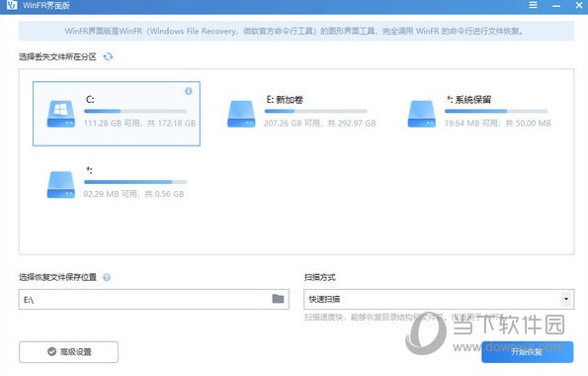Click the WinFR界面版 title text

coord(46,5)
